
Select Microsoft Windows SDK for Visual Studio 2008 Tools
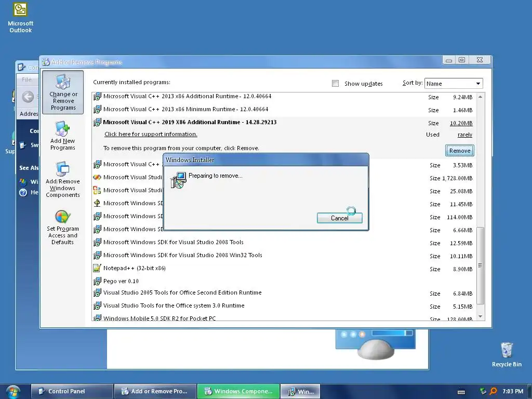tap(284, 242)
